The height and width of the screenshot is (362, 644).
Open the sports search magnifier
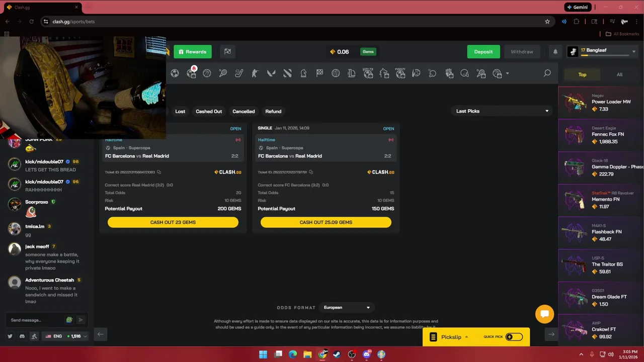point(547,73)
